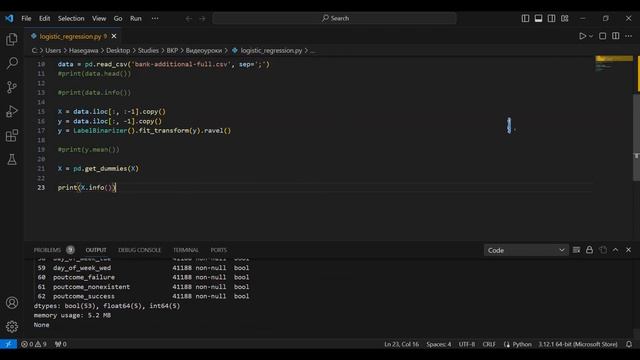
Task: Open Run and Debug view
Action: (x=12, y=111)
